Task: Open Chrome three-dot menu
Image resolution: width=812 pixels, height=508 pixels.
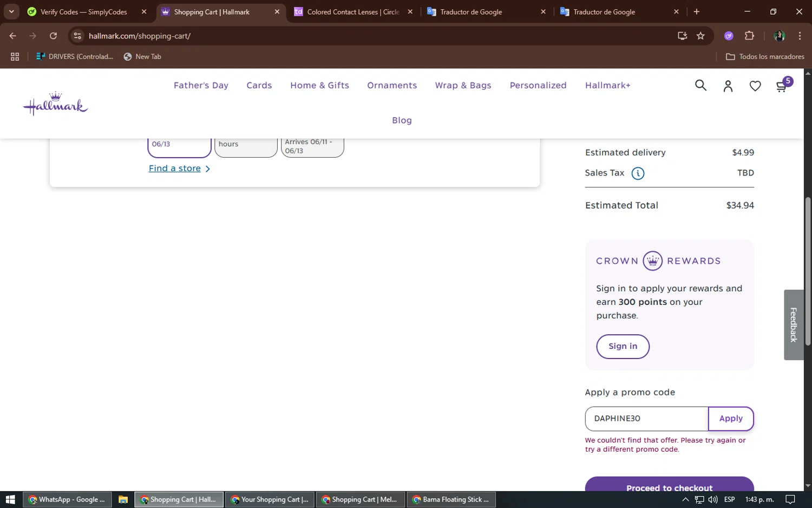Action: [800, 36]
